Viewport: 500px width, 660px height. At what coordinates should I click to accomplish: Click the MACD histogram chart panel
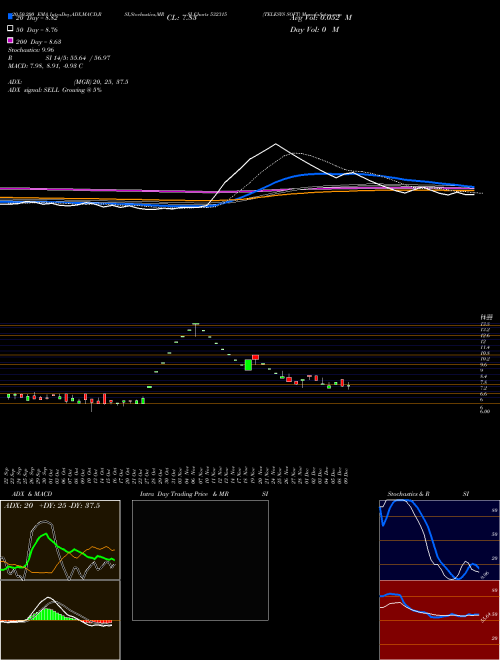click(x=60, y=620)
